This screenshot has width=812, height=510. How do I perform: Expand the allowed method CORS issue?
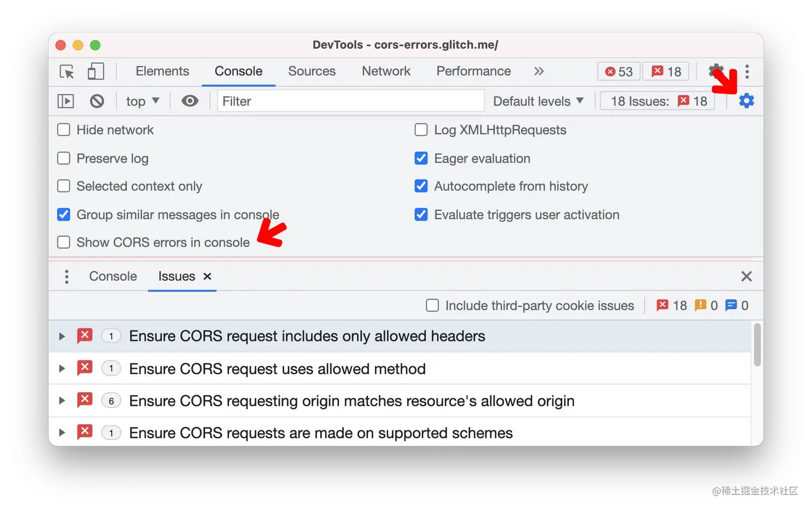(x=62, y=369)
